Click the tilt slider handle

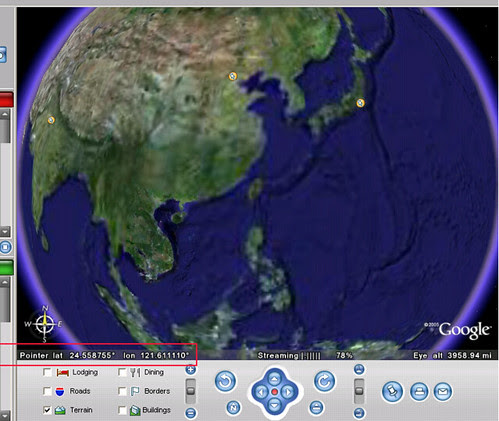[359, 391]
